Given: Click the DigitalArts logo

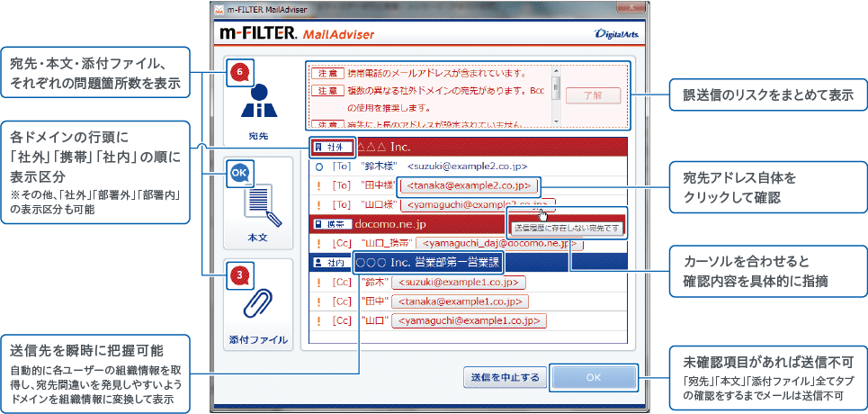Looking at the screenshot, I should (x=616, y=35).
